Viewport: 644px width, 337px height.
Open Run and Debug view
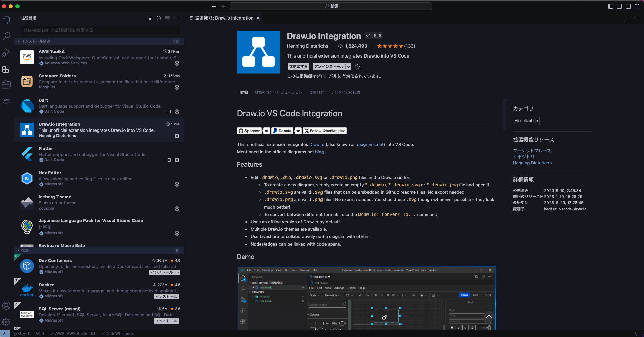[x=6, y=52]
